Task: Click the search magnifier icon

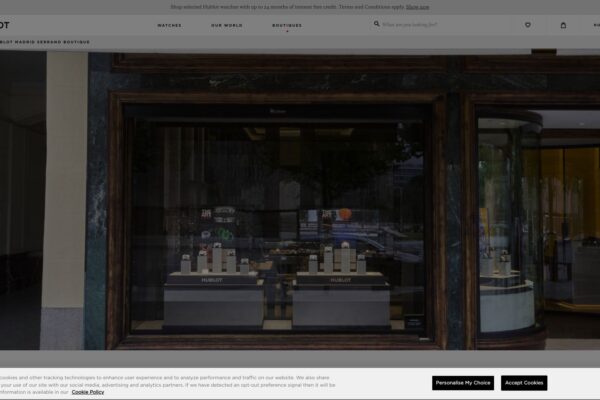Action: point(377,24)
